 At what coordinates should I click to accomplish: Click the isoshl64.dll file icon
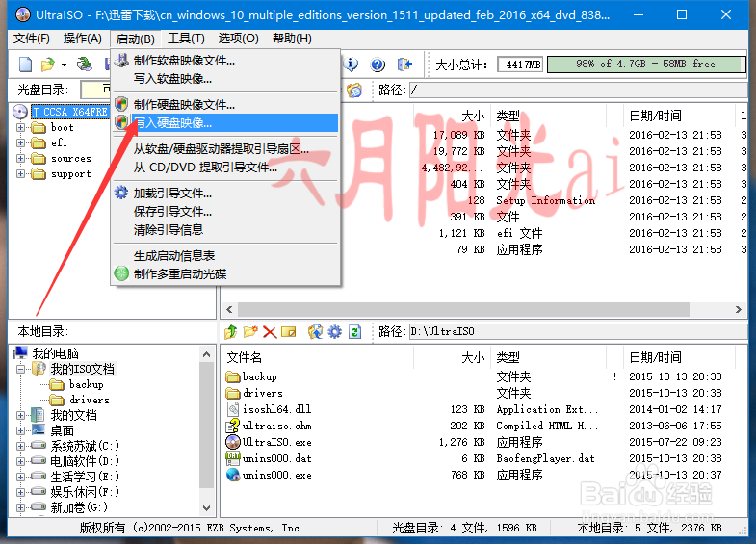(x=233, y=409)
